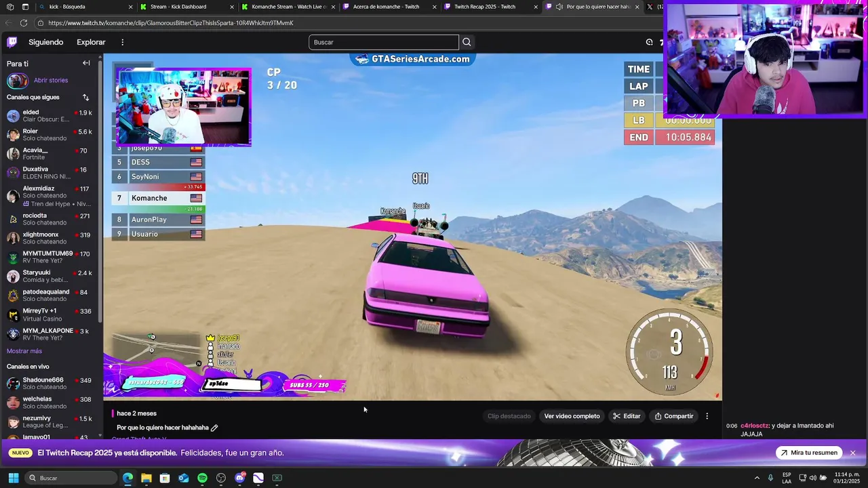Open the Twitch home logo
This screenshot has height=488, width=868.
tap(12, 42)
